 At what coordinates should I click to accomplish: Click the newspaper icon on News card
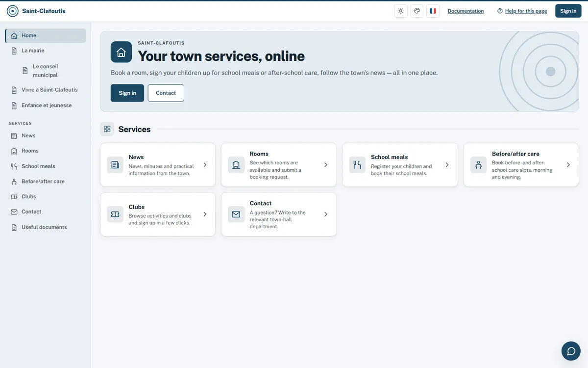pos(115,165)
